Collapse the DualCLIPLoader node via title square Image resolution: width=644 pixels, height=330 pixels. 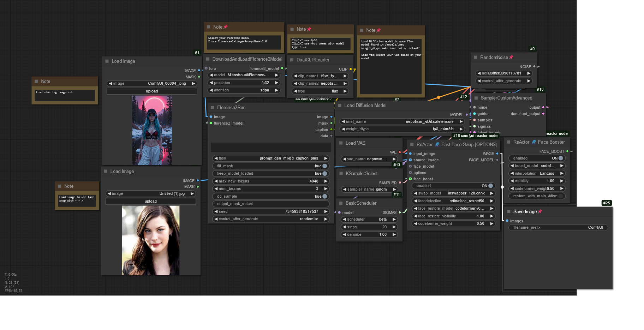point(292,60)
